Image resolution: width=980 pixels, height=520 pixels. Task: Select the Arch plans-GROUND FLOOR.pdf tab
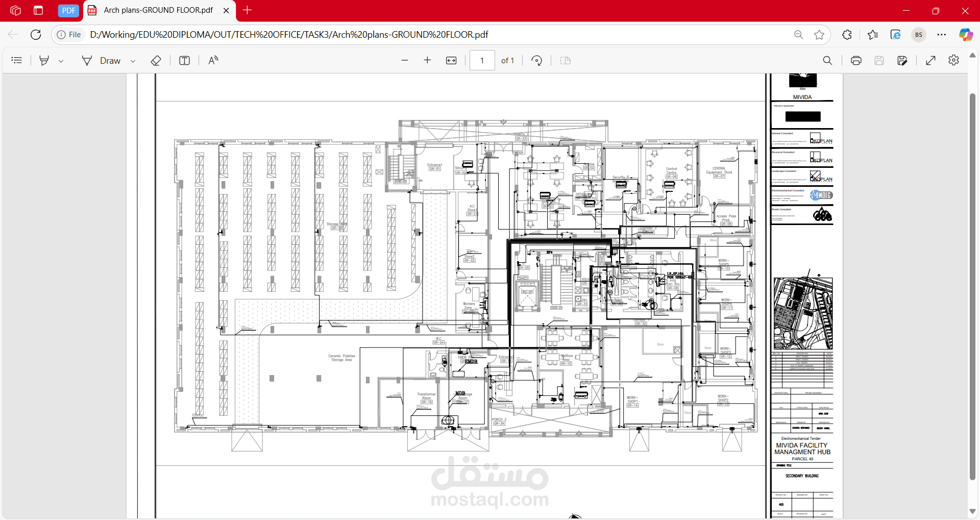click(x=158, y=10)
